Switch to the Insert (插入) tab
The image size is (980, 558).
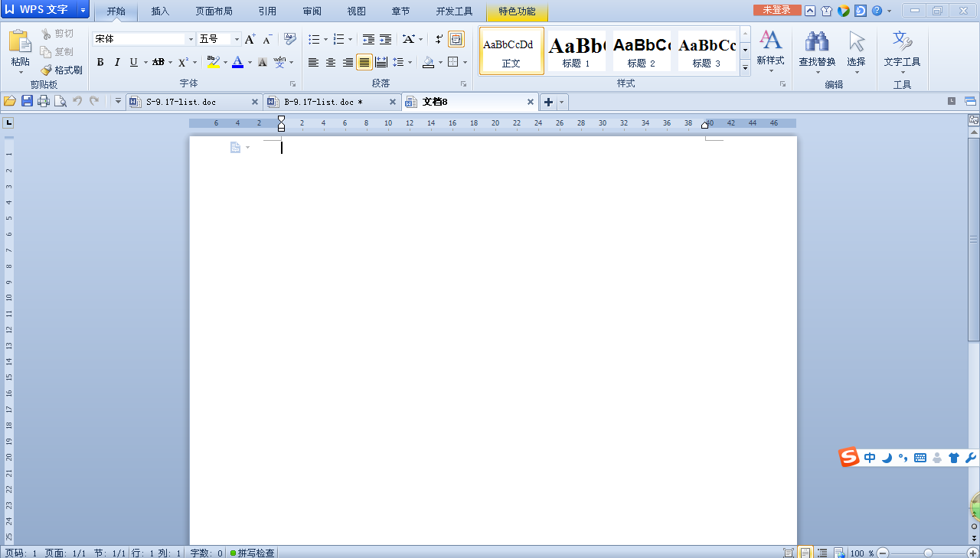pos(160,11)
